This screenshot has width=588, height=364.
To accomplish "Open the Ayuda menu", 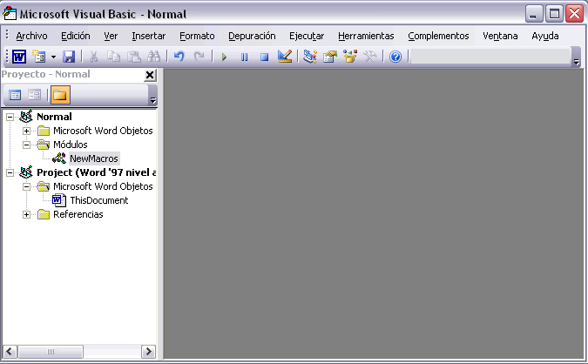I will [x=545, y=36].
